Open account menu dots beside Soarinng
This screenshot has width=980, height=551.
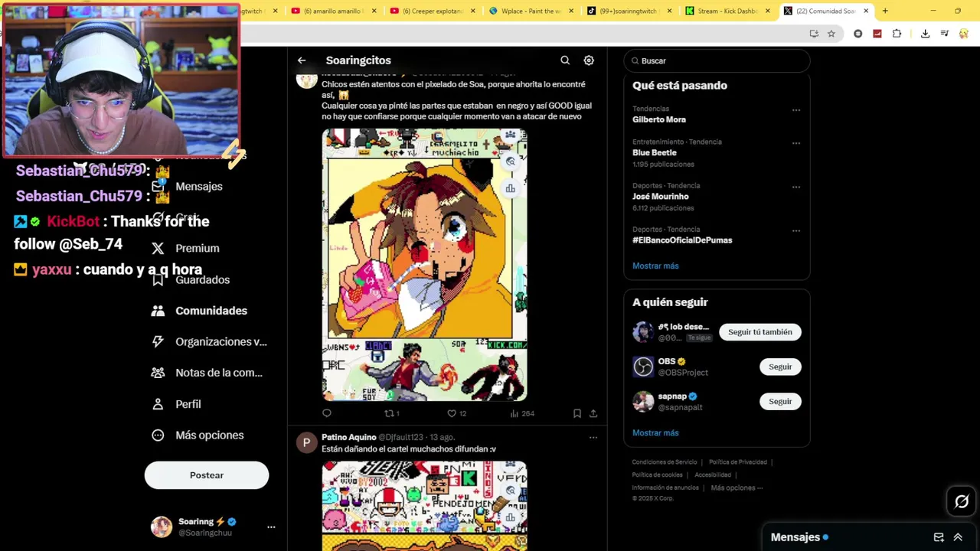[x=271, y=527]
